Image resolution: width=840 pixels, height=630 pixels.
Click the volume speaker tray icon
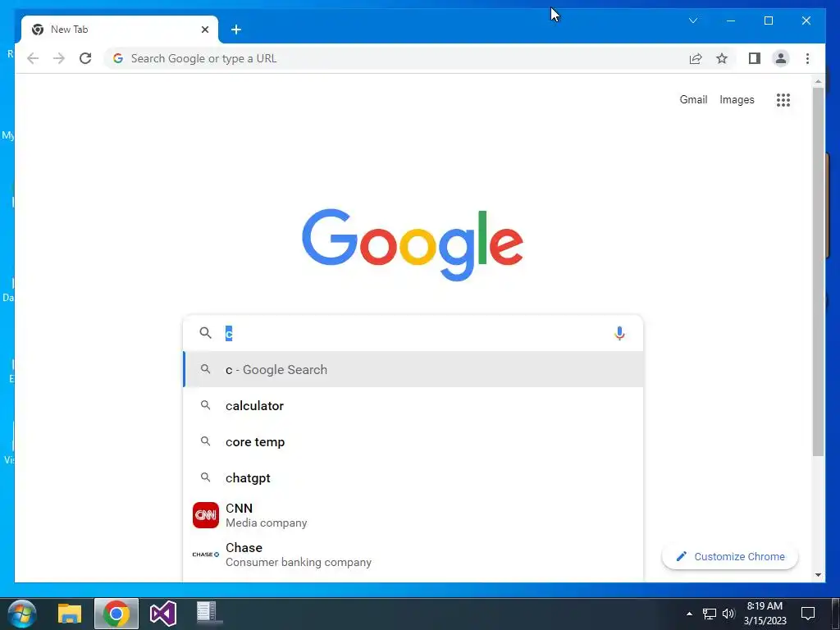pos(728,614)
